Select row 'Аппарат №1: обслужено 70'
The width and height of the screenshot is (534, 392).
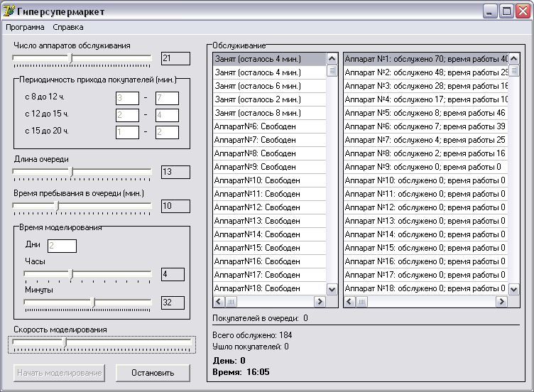425,59
